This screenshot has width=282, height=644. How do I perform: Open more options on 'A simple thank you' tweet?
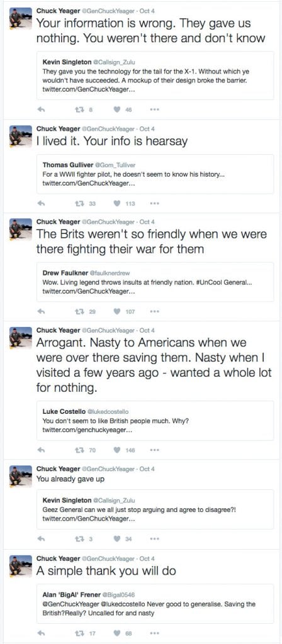[155, 633]
